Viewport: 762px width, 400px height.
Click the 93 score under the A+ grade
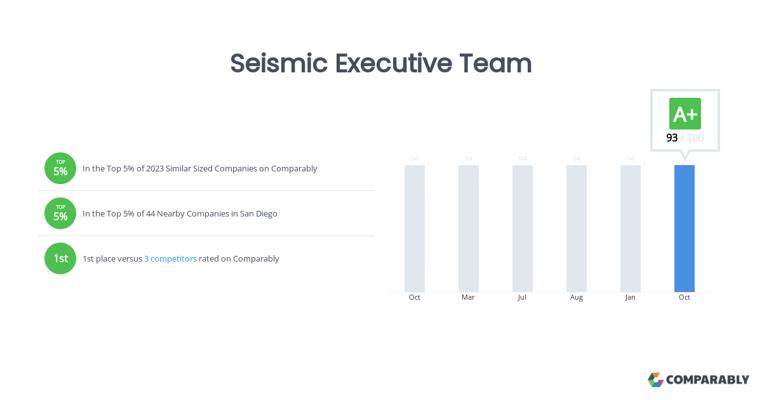(x=673, y=137)
